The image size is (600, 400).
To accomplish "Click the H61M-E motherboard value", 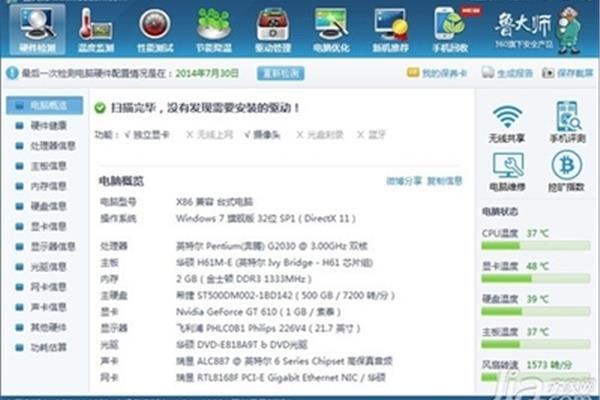I will [274, 263].
